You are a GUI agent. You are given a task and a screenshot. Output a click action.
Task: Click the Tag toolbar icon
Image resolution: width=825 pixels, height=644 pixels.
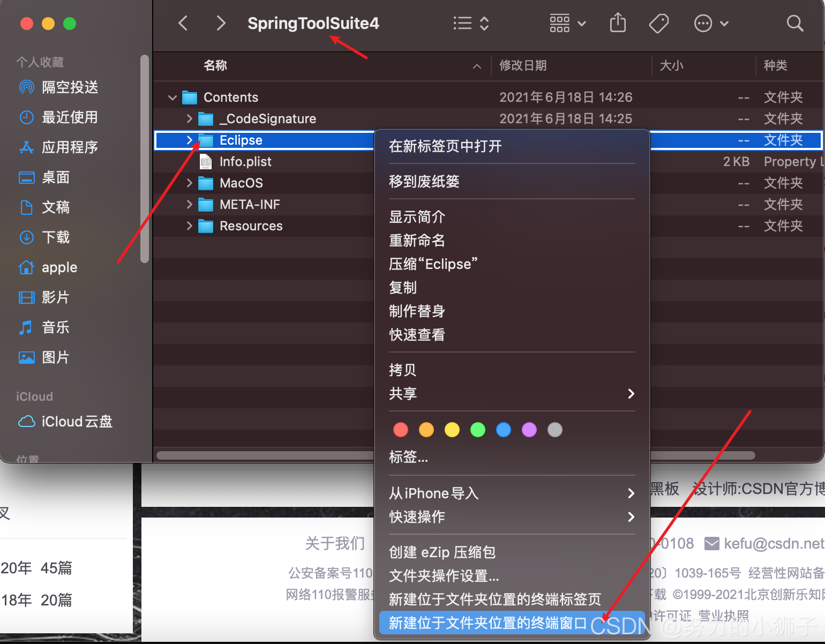coord(658,23)
